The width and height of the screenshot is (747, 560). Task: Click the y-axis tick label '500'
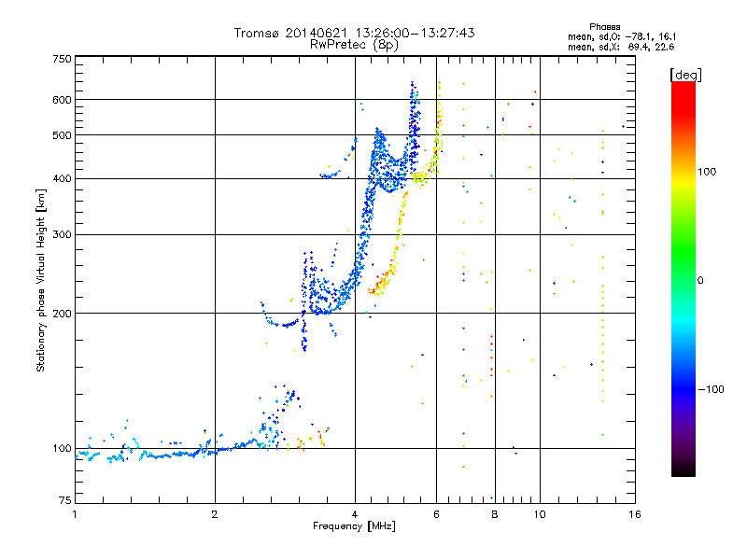62,135
